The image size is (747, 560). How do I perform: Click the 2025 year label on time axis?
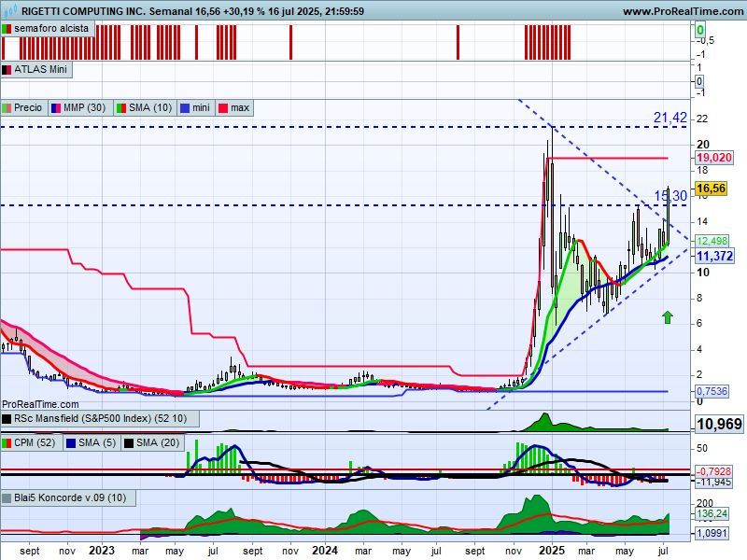pos(552,551)
